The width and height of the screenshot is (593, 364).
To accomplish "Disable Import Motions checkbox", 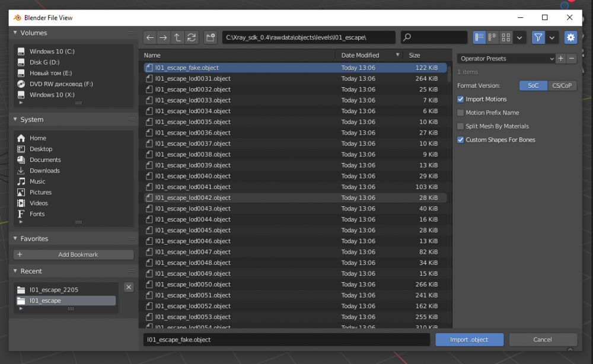I will 461,99.
